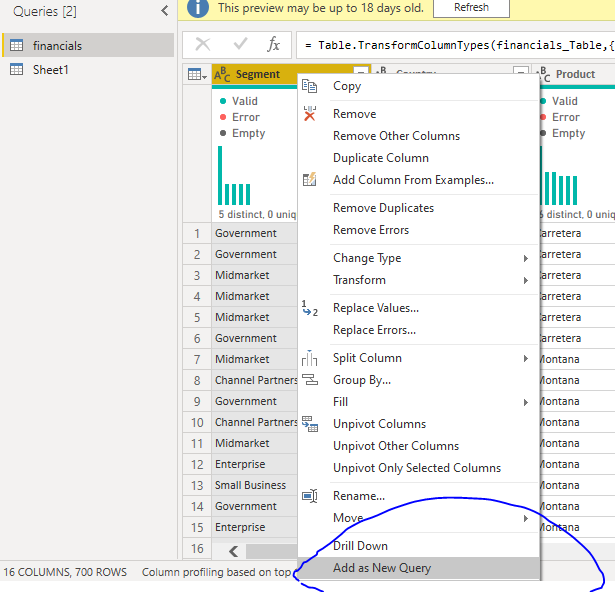
Task: Click the financials table icon in Queries
Action: tap(16, 46)
